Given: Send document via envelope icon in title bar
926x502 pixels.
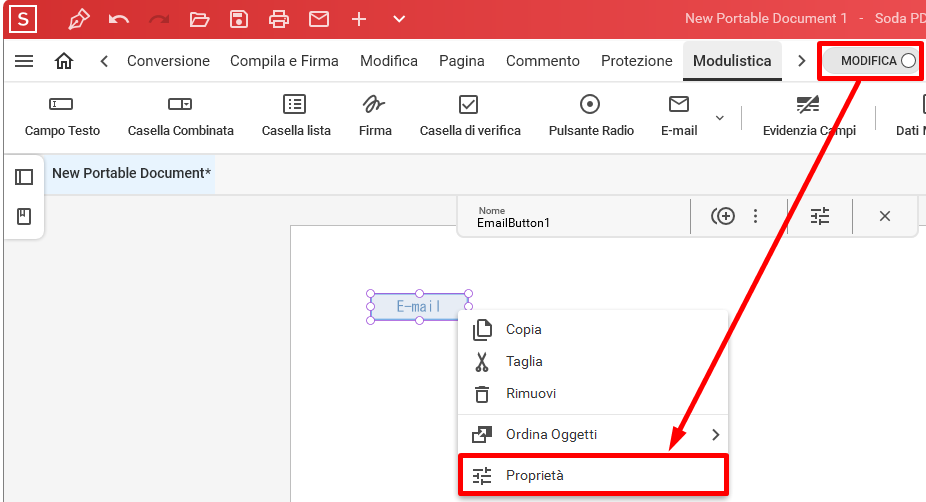Looking at the screenshot, I should click(319, 19).
